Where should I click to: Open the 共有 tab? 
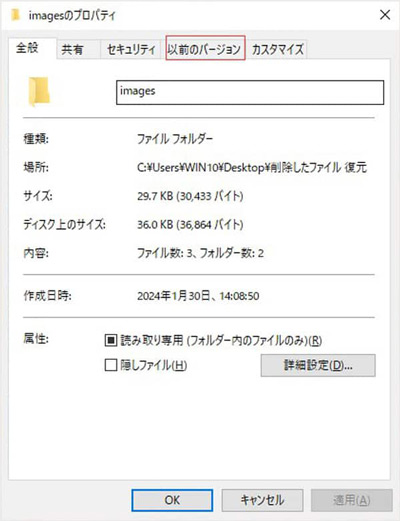[x=78, y=50]
